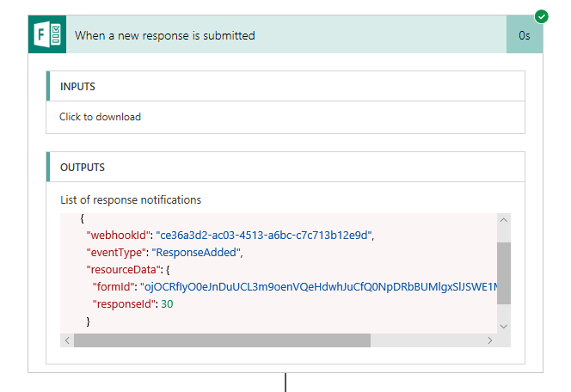Click the horizontal scrollbar thumb in outputs
The image size is (571, 392).
coord(222,340)
